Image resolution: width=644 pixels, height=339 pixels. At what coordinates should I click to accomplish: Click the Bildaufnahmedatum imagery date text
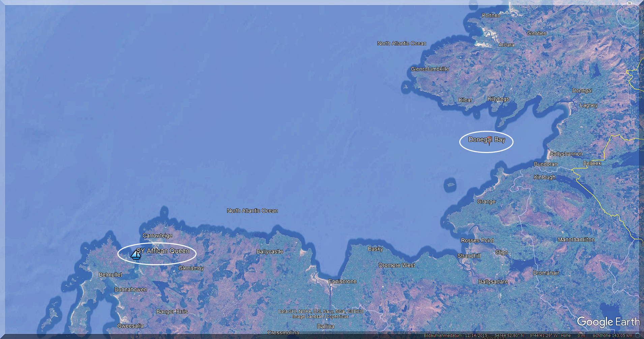(455, 336)
